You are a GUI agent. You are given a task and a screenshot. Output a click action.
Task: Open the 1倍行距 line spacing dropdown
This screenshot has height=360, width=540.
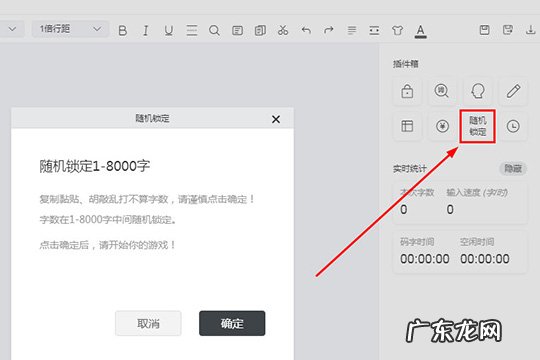[70, 29]
